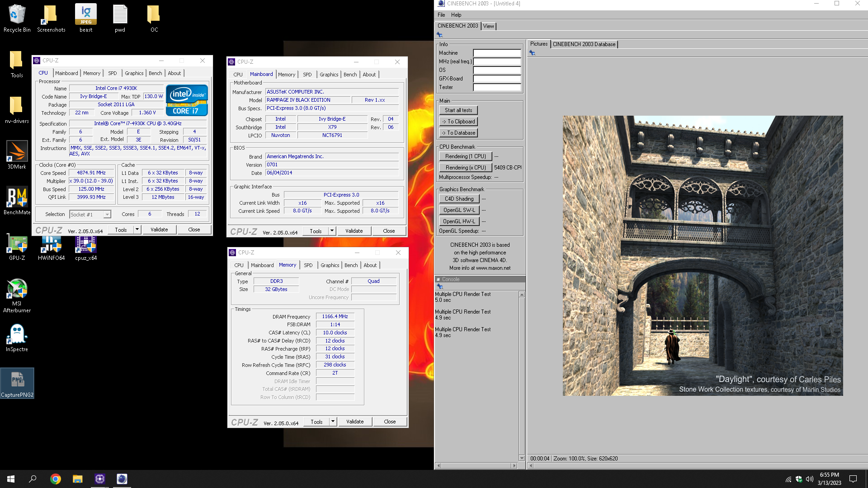868x488 pixels.
Task: Open File Explorer from taskbar
Action: (78, 479)
